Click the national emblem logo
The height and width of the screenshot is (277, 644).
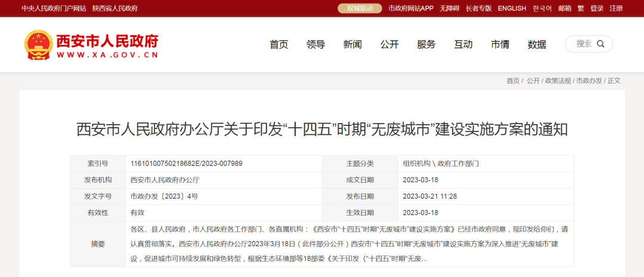tap(39, 44)
